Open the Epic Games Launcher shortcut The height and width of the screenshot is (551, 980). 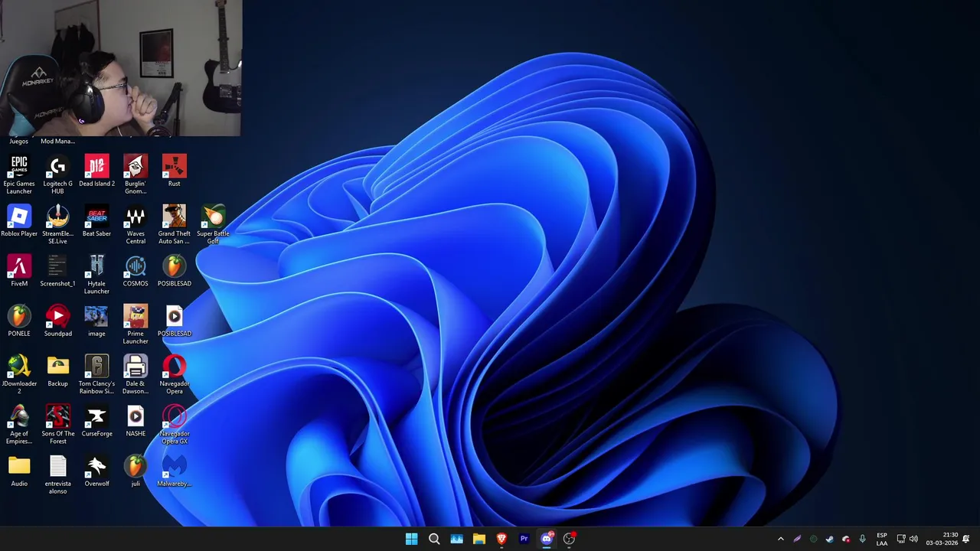[19, 174]
